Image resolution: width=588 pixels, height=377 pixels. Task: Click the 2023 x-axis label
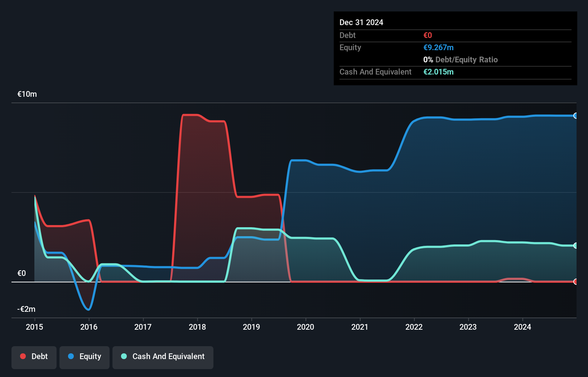468,327
